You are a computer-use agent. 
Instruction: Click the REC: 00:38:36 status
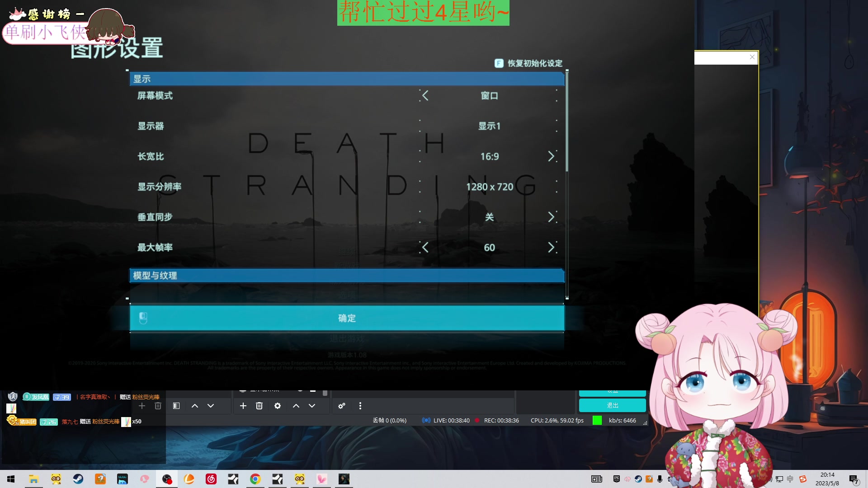(497, 420)
